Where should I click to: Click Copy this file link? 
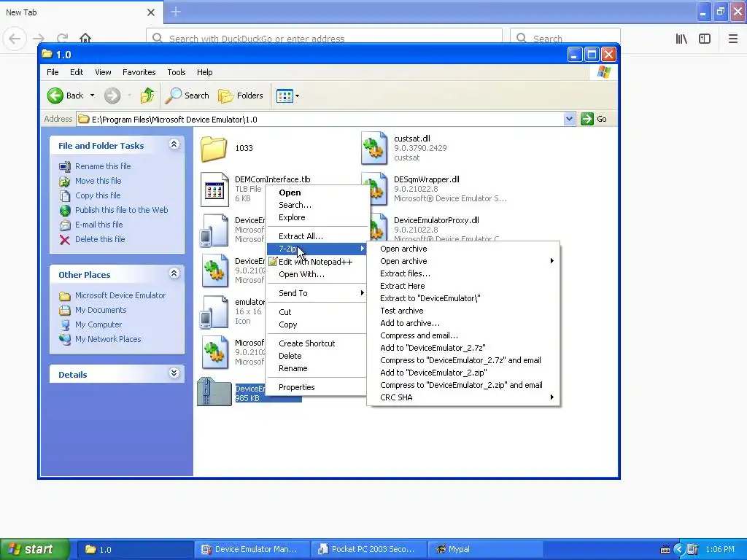(x=98, y=195)
